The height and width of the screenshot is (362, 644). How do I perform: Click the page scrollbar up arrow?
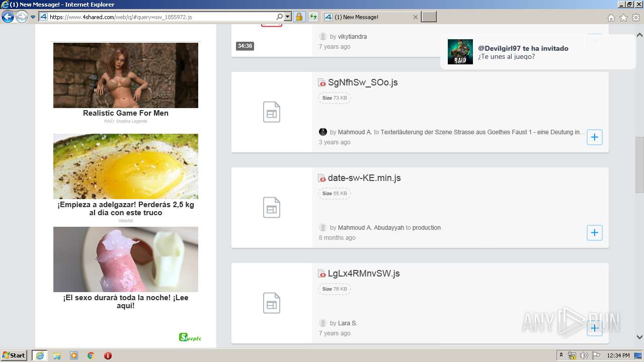pos(639,36)
